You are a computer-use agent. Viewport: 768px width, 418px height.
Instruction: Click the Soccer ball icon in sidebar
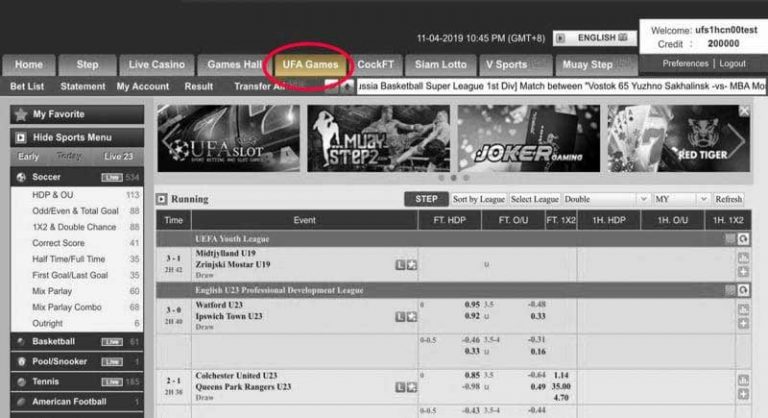click(21, 177)
